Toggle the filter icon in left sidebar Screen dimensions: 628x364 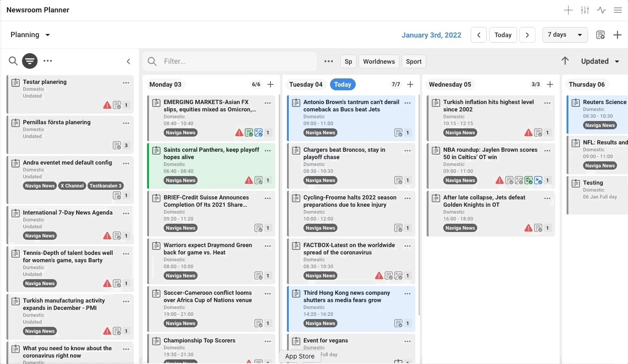coord(30,61)
